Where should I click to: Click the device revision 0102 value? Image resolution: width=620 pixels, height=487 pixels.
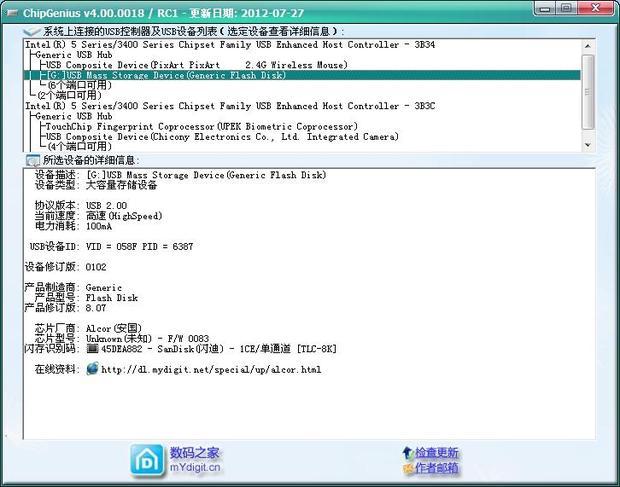96,267
